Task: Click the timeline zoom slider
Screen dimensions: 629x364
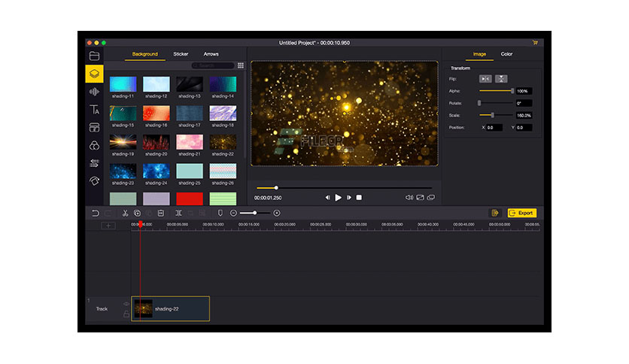Action: 255,214
